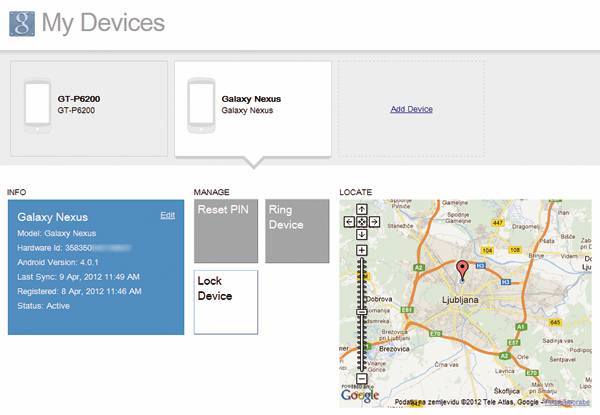The height and width of the screenshot is (415, 600).
Task: Click the Ring Device tile
Action: (x=297, y=231)
